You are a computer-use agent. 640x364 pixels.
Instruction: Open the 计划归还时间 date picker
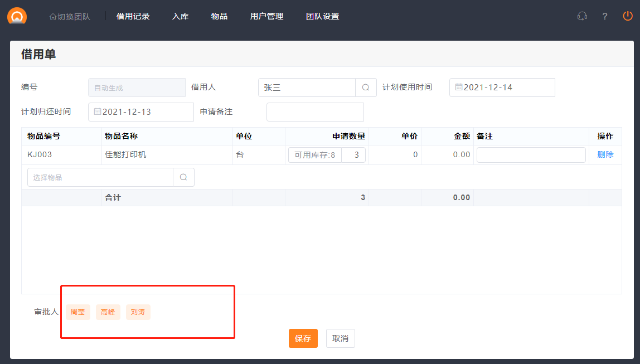tap(140, 112)
